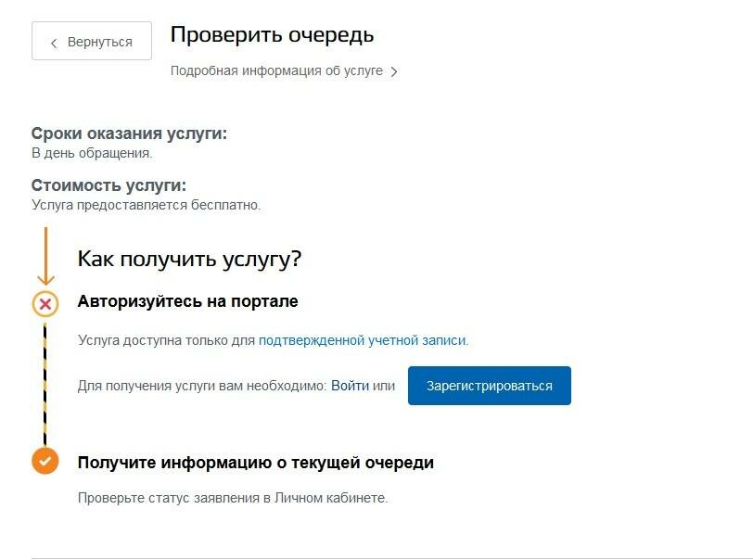
Task: Click the orange downward arrow icon
Action: (x=45, y=257)
